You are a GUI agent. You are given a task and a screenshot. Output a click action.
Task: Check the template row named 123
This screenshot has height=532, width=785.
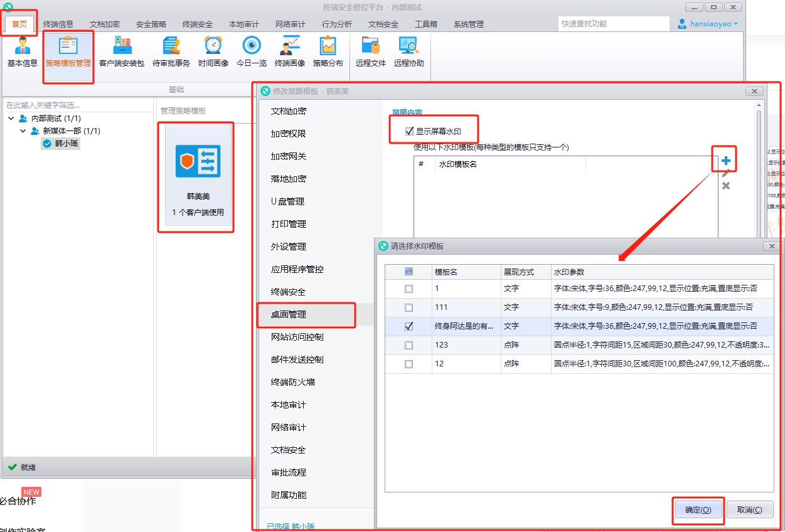409,345
